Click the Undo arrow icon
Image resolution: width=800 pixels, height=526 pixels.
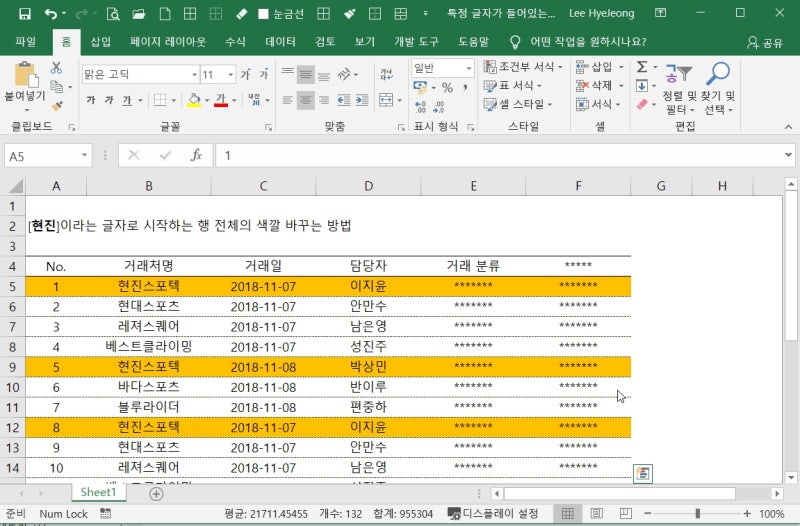point(51,14)
